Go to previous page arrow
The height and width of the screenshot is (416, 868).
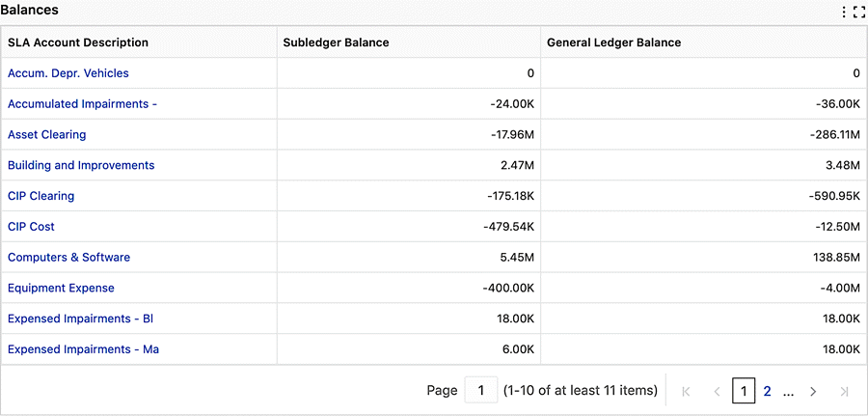point(717,392)
